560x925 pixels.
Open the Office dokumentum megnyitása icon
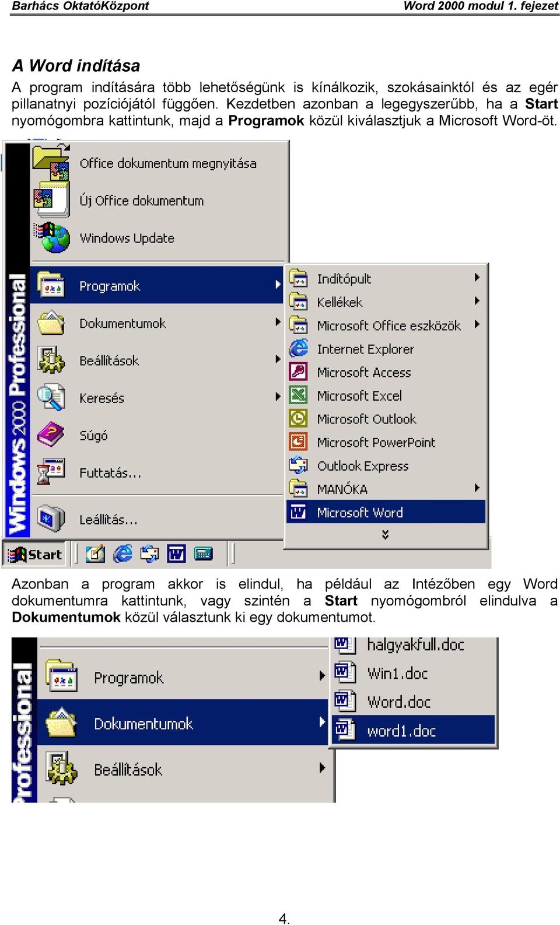[x=51, y=164]
